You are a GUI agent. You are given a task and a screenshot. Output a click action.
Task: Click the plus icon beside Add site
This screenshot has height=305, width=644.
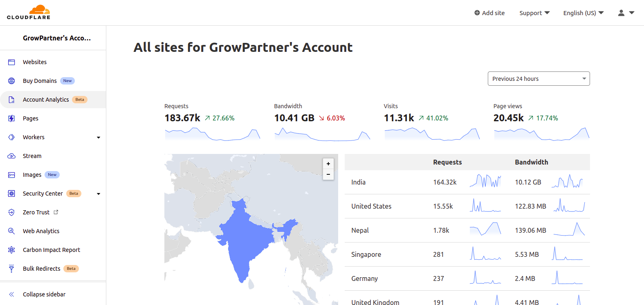pyautogui.click(x=477, y=13)
